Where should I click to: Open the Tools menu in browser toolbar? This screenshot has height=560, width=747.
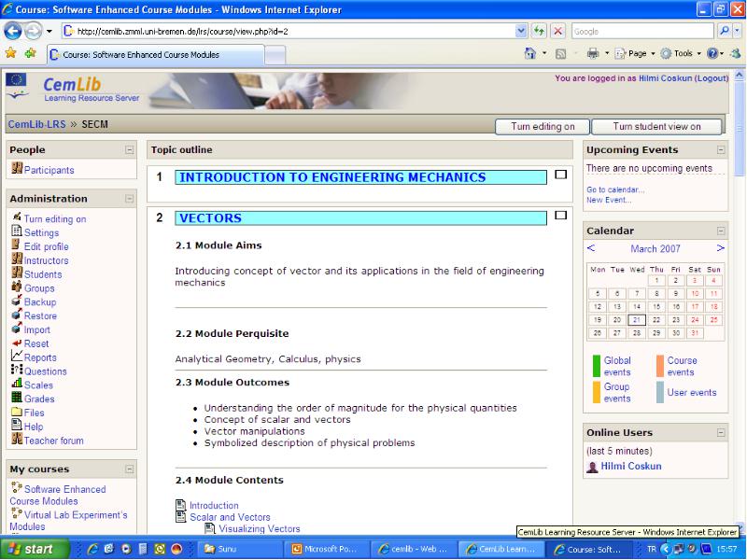680,54
